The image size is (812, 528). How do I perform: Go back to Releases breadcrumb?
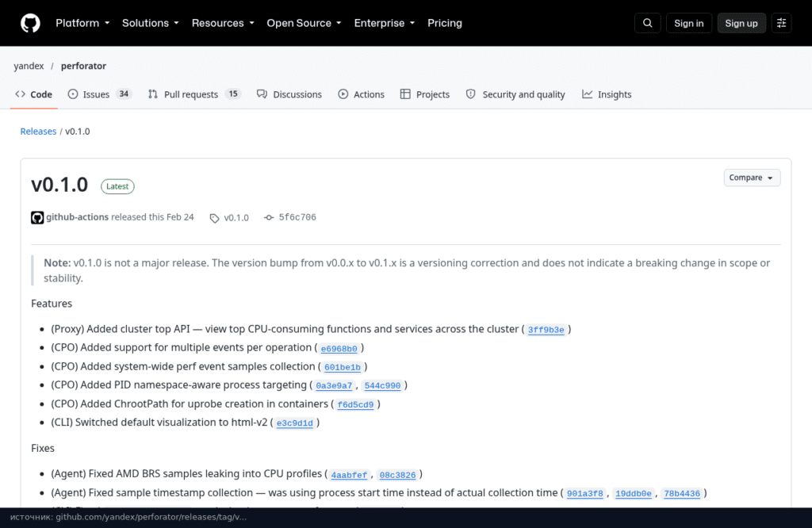pyautogui.click(x=38, y=132)
